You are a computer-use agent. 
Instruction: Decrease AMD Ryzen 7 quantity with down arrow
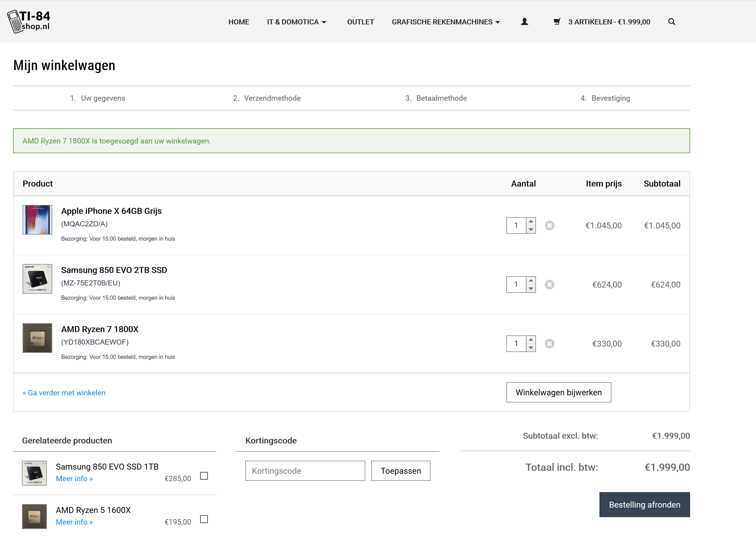[531, 348]
